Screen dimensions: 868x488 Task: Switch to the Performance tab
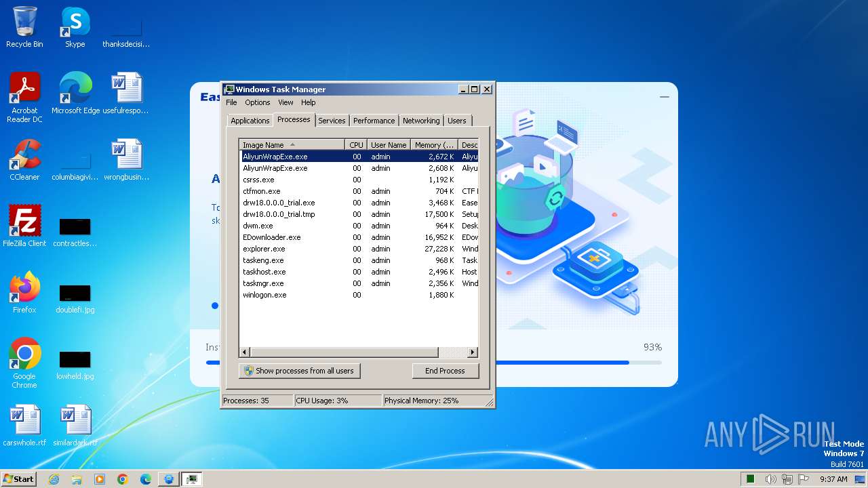tap(374, 121)
